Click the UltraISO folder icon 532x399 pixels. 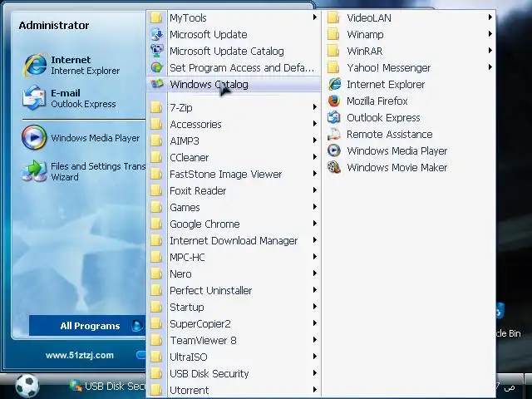(156, 357)
